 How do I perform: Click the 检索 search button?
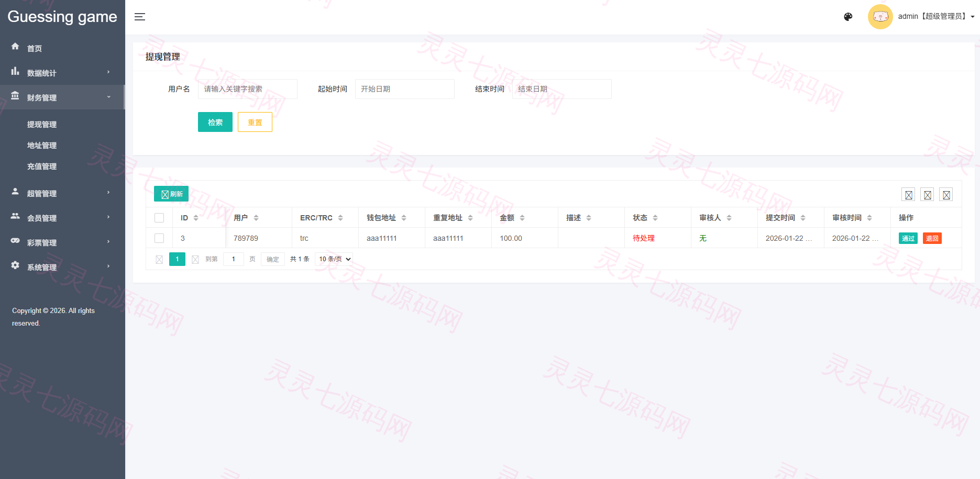pos(215,122)
